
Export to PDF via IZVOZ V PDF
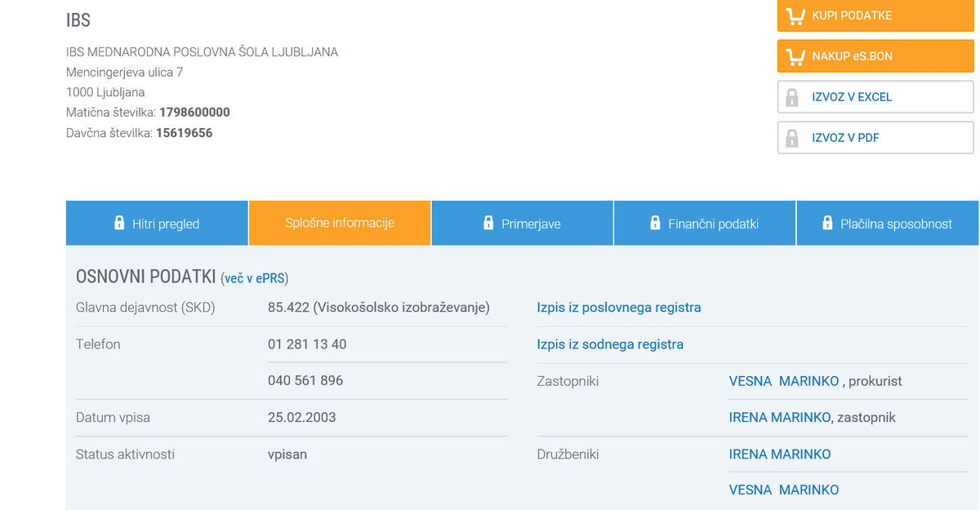[875, 138]
